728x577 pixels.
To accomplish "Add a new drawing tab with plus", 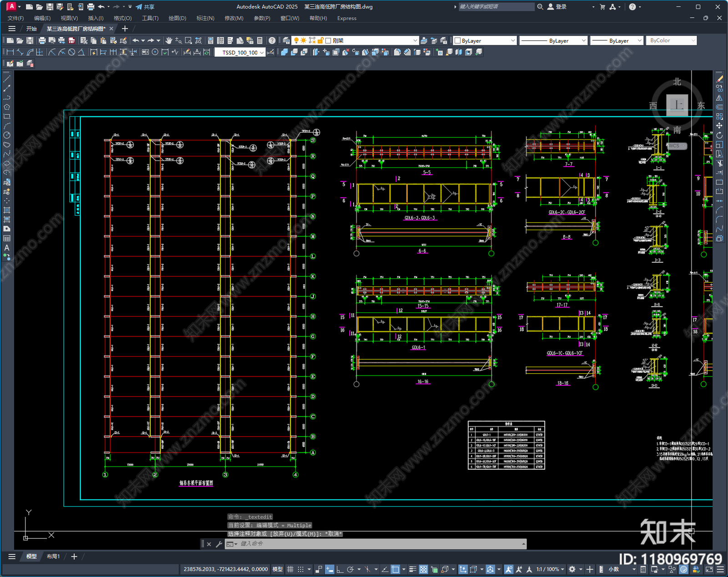I will 125,29.
